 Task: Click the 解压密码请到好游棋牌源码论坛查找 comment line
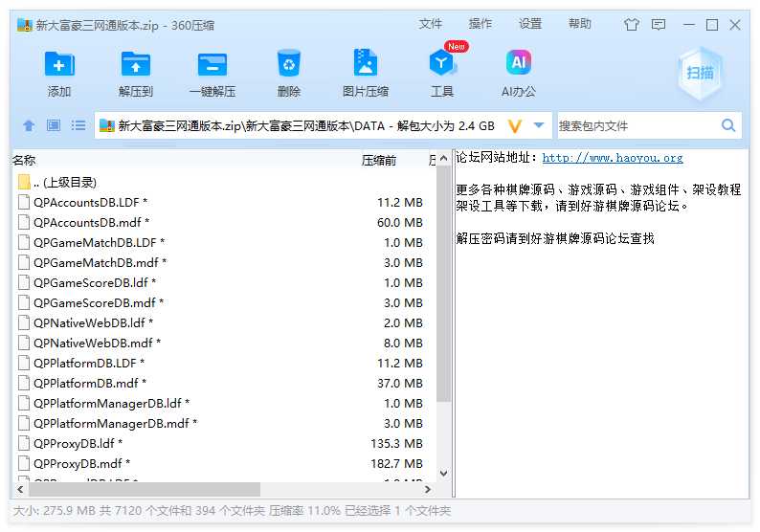555,238
